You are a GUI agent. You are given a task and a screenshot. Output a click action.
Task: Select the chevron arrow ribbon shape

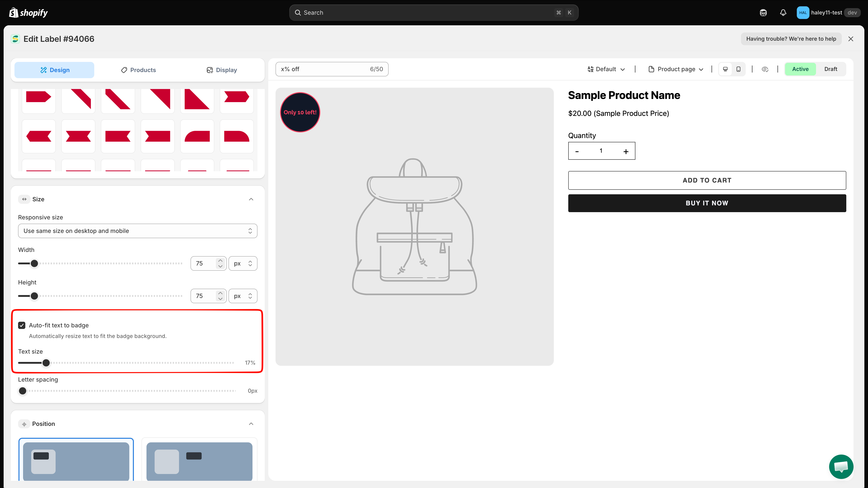(236, 97)
